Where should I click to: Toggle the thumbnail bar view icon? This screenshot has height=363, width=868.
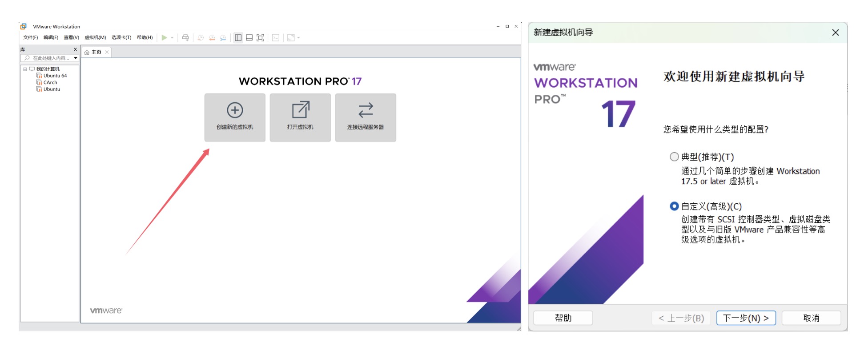pyautogui.click(x=249, y=38)
